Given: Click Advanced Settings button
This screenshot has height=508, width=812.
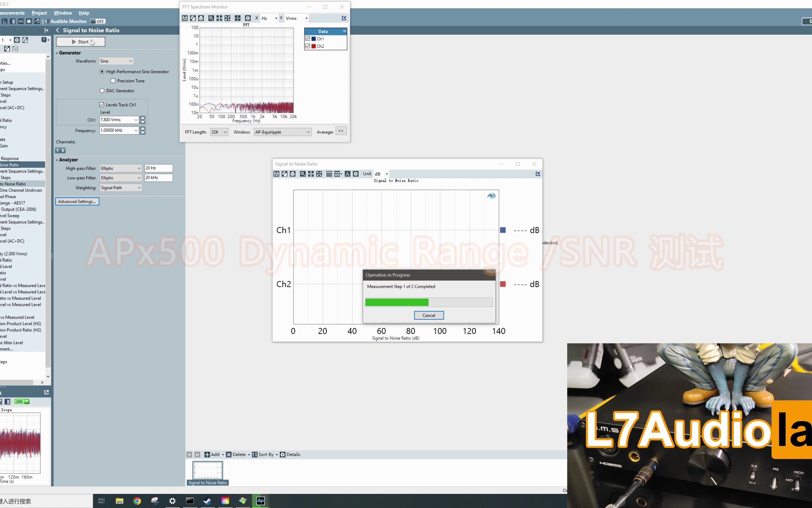Looking at the screenshot, I should [77, 202].
